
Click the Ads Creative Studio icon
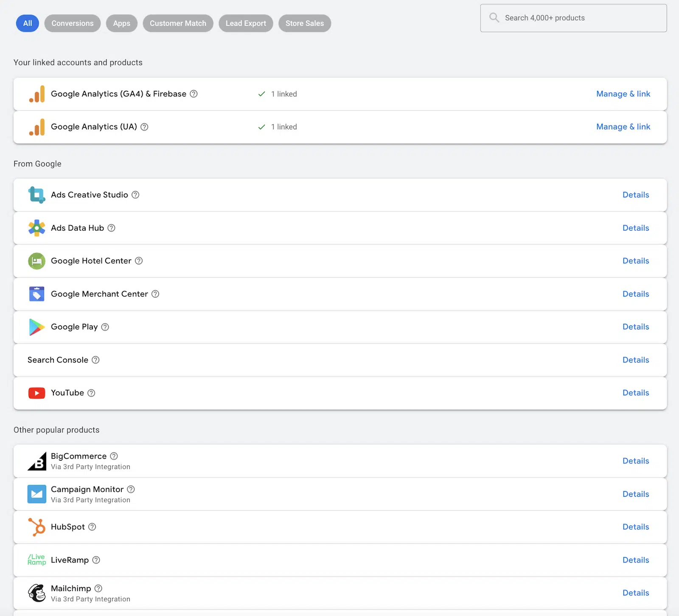point(37,195)
